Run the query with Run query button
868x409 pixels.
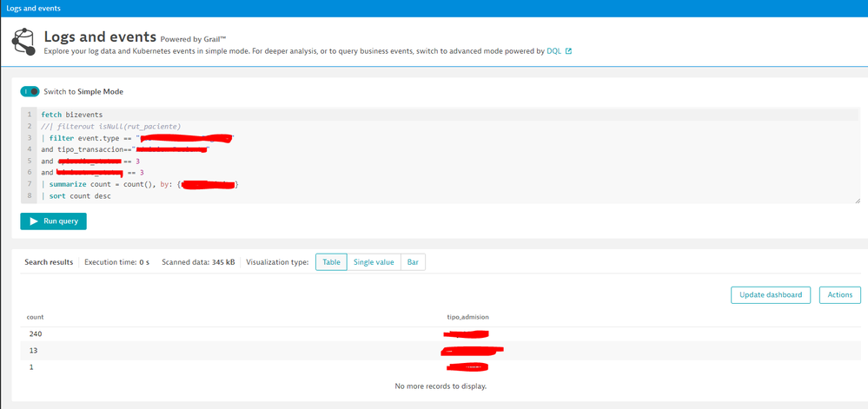(x=53, y=221)
